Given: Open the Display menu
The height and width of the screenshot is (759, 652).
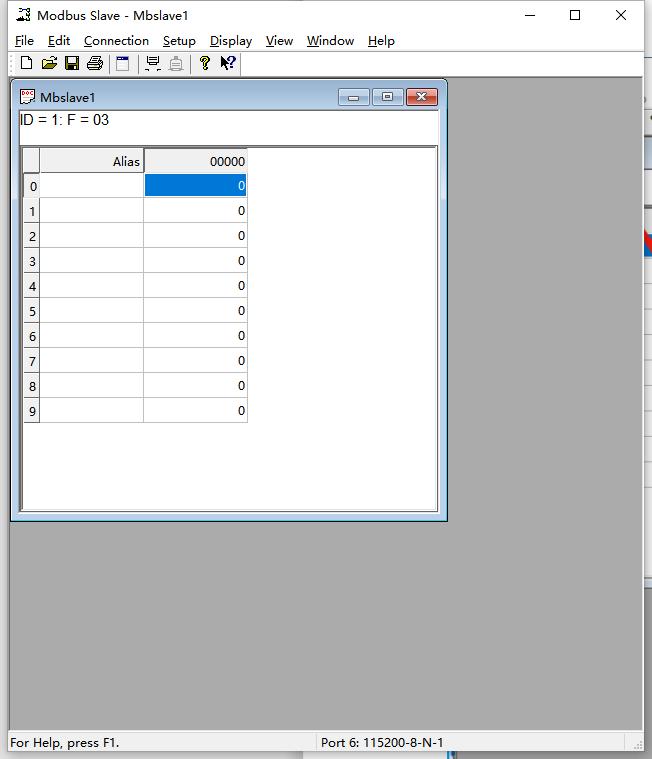Looking at the screenshot, I should click(231, 41).
